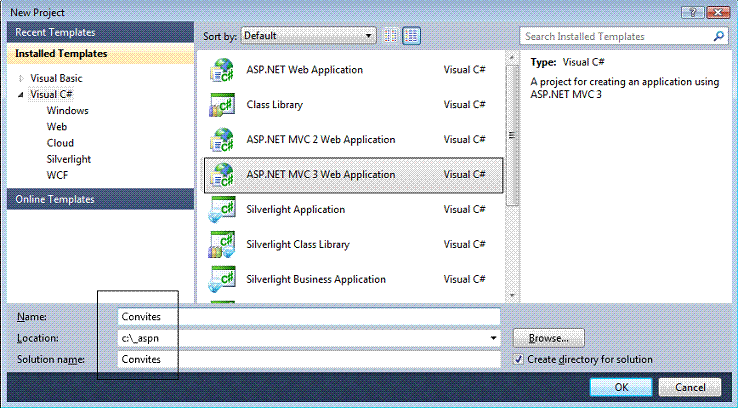Select the Cloud category

(x=60, y=143)
